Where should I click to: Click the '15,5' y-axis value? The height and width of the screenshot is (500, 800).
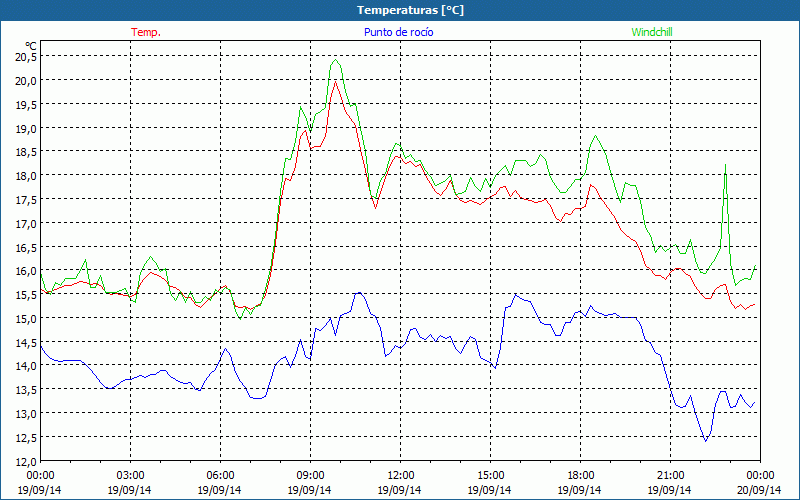coord(26,295)
